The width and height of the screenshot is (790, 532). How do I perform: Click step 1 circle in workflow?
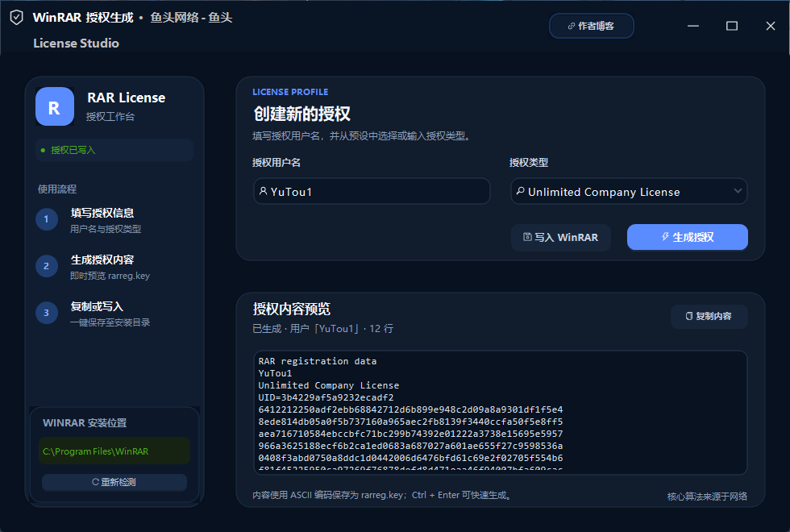tap(47, 219)
